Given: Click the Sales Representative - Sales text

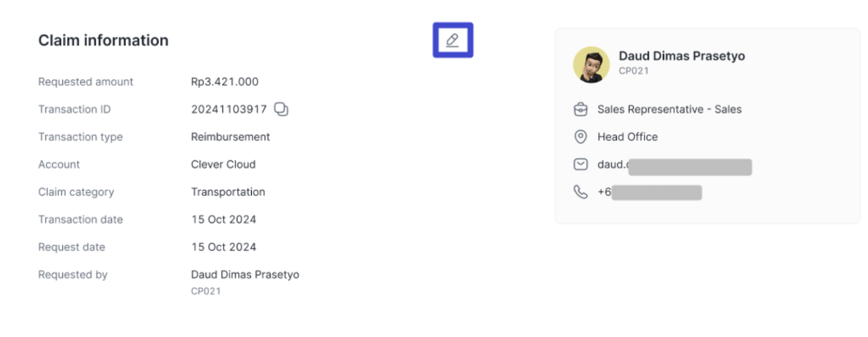Looking at the screenshot, I should 669,109.
